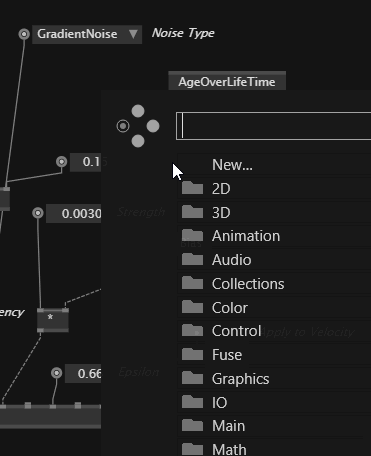Open the Collections folder icon
371x456 pixels.
tap(192, 283)
